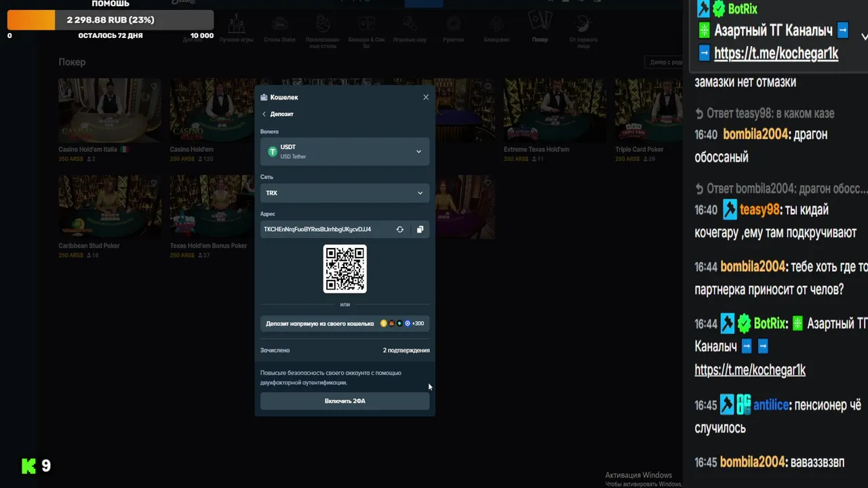Screen dimensions: 868x488
Task: Click teasy98 moderator badge icon
Action: tap(730, 209)
